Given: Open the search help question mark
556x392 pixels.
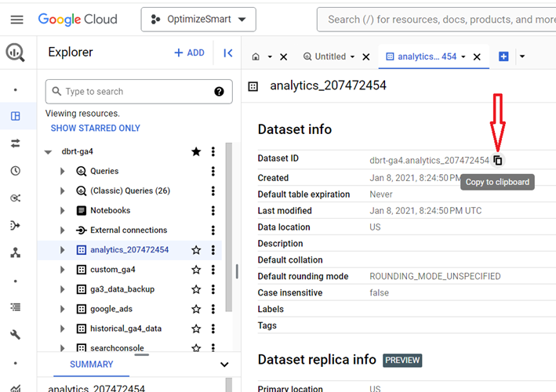Looking at the screenshot, I should (x=219, y=92).
